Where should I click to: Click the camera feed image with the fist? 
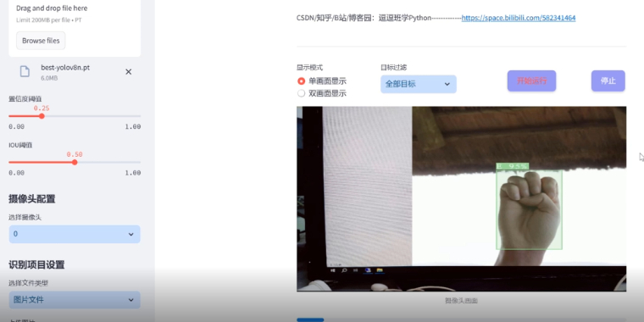(461, 199)
